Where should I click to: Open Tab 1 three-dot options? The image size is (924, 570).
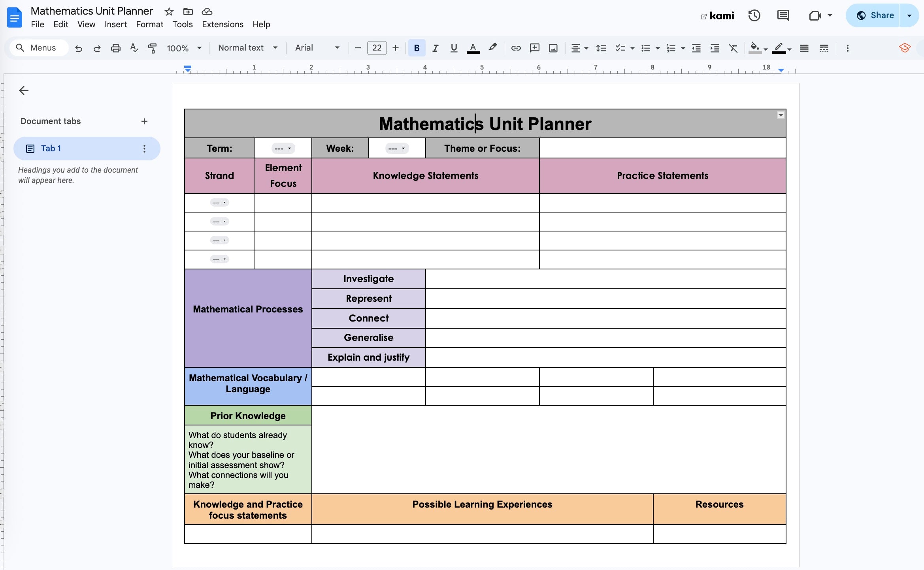144,149
